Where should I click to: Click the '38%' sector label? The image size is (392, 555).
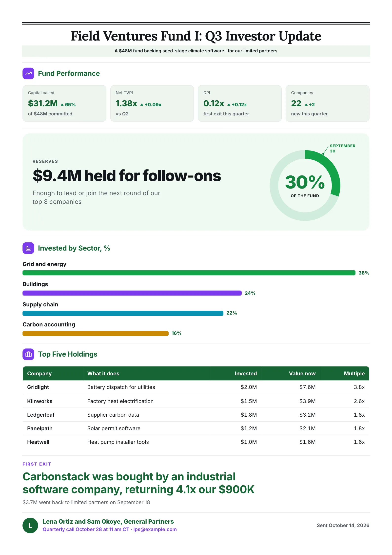pos(364,273)
